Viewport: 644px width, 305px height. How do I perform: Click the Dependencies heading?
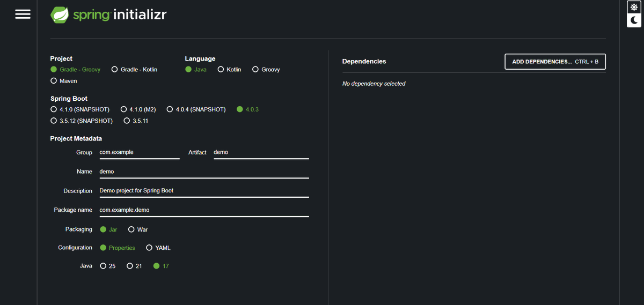[364, 62]
